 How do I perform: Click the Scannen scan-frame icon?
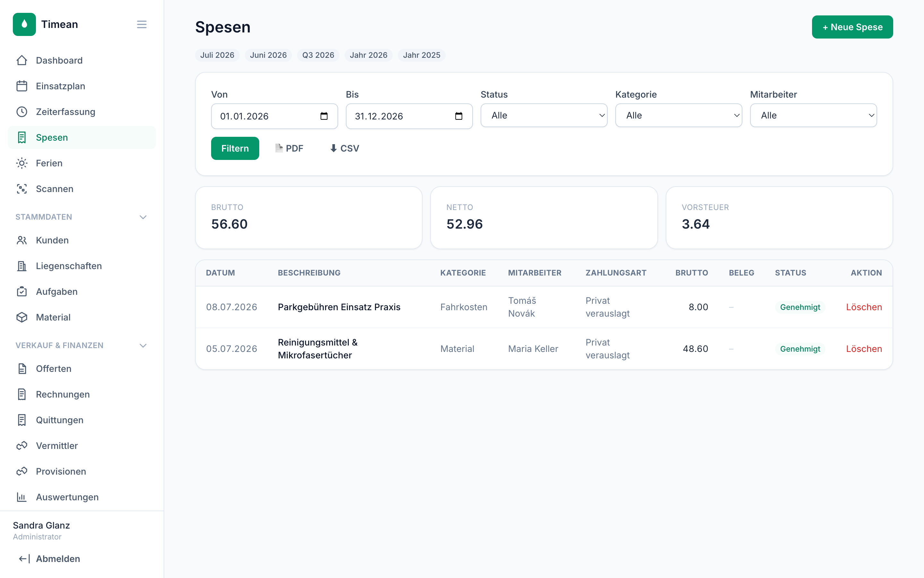tap(22, 189)
